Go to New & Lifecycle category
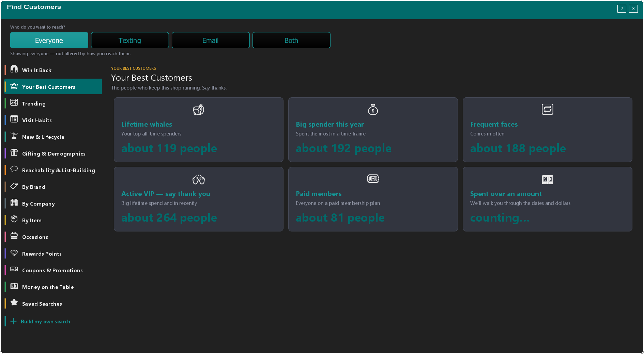This screenshot has height=354, width=644. (53, 136)
